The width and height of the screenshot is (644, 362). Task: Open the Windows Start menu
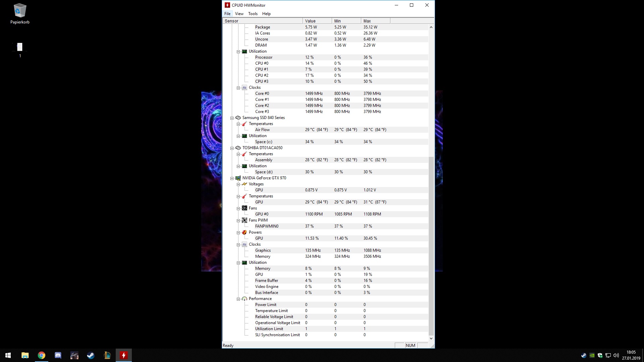click(x=8, y=355)
